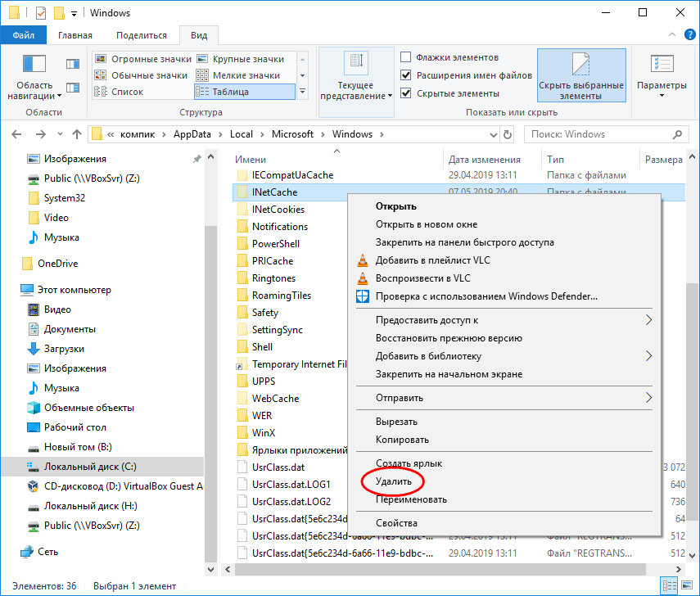Select Локальный диск (C:) in navigation pane

[x=102, y=467]
